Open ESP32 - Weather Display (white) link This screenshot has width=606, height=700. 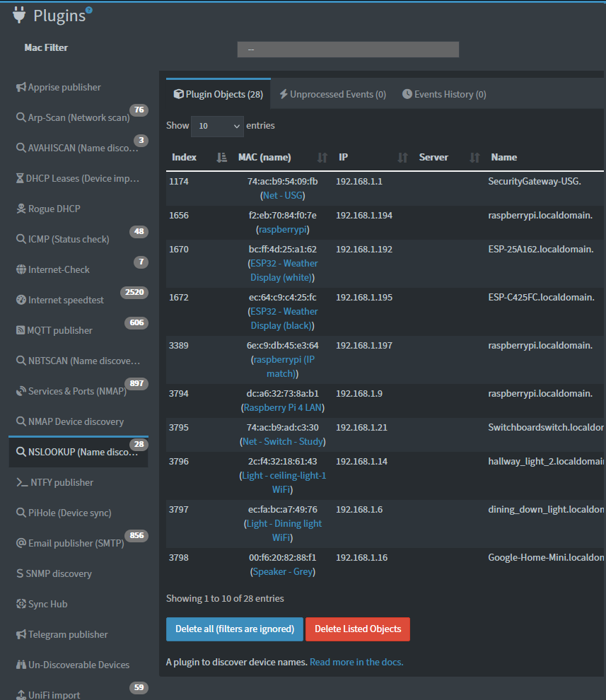pos(284,270)
